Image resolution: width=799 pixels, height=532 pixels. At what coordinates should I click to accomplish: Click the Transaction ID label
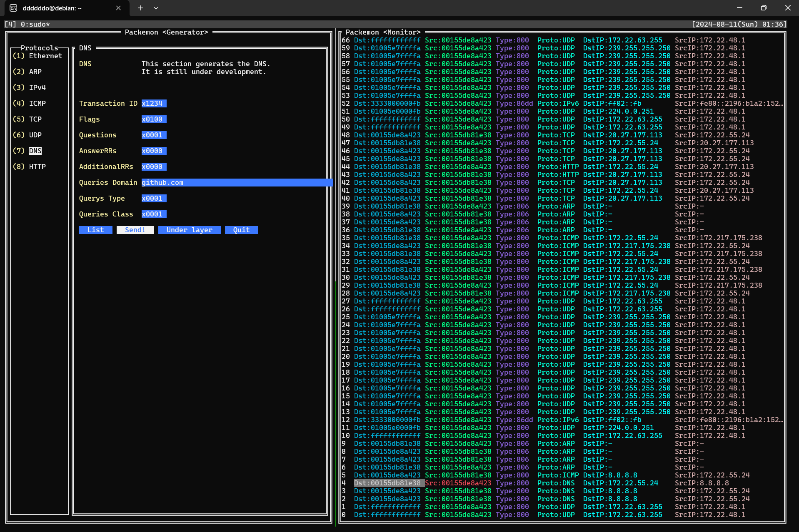pyautogui.click(x=108, y=103)
